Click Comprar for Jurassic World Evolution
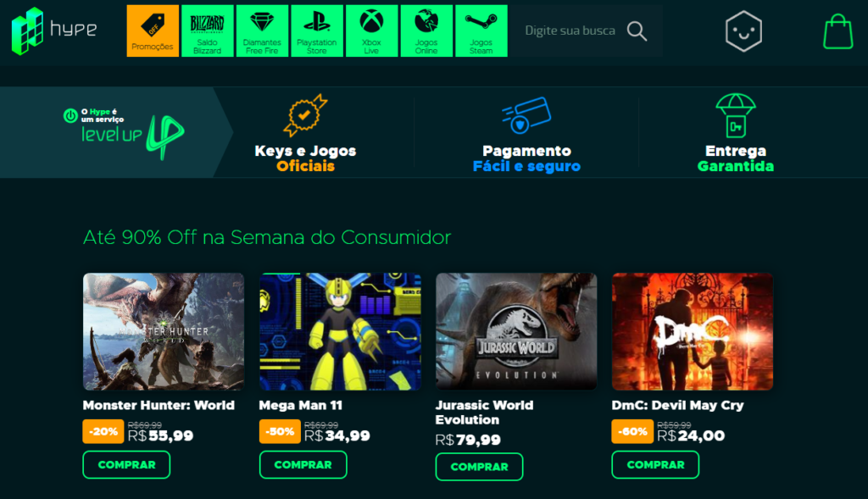Image resolution: width=868 pixels, height=499 pixels. [x=480, y=467]
